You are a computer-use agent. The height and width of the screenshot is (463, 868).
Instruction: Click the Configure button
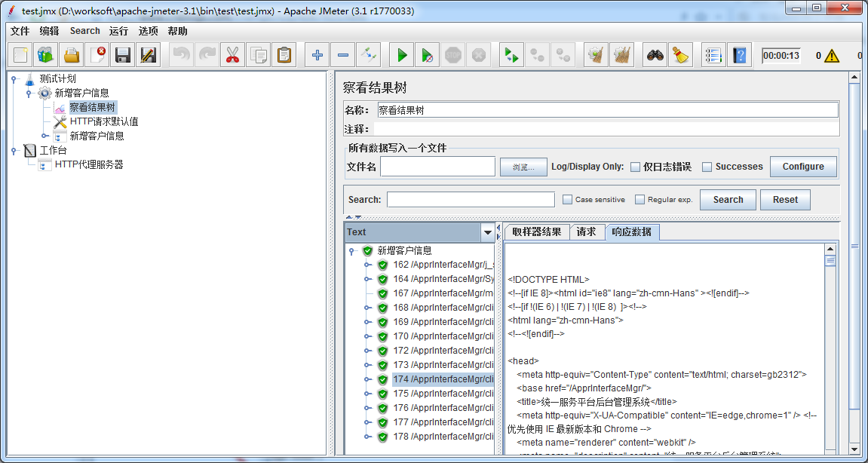click(x=802, y=167)
